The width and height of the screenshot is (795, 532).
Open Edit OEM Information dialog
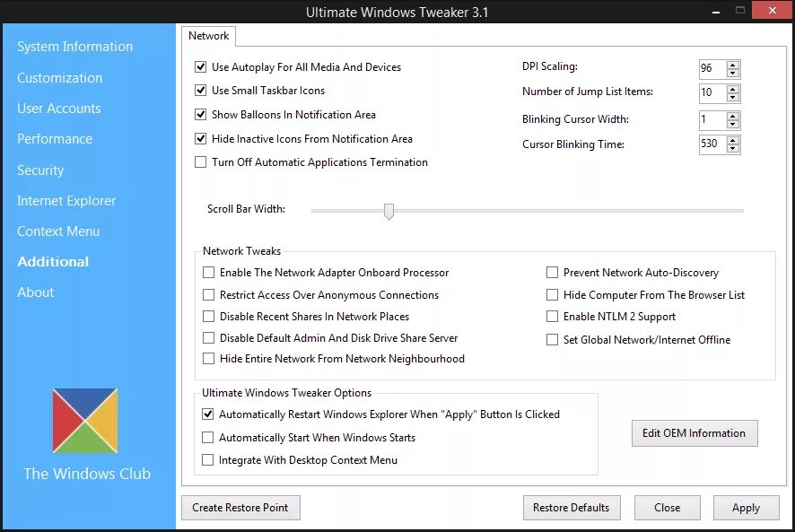click(695, 433)
